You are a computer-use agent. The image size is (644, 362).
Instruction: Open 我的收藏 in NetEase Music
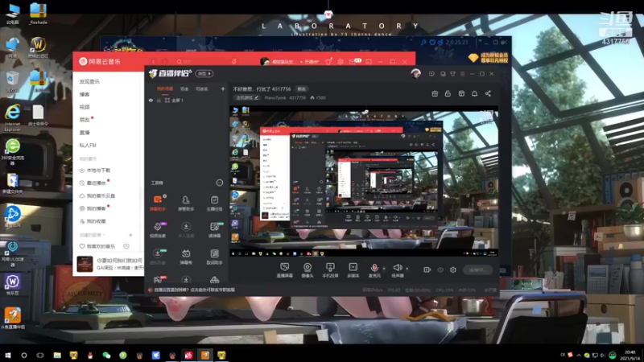point(93,221)
